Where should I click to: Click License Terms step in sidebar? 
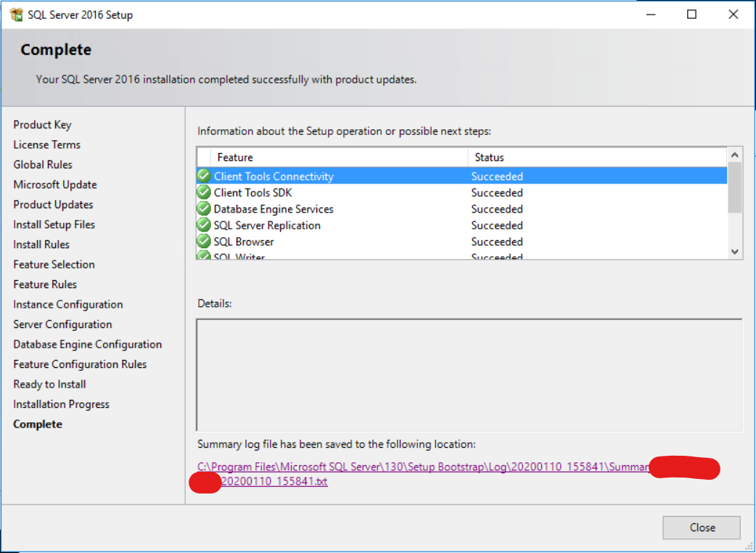click(x=46, y=144)
